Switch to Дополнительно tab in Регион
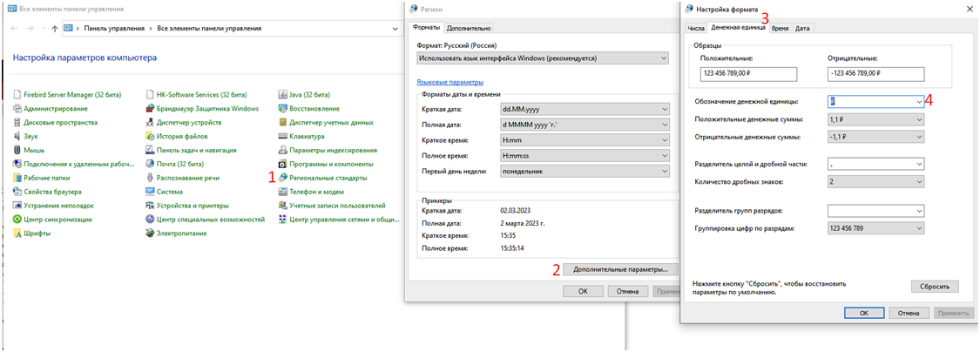This screenshot has height=352, width=980. (469, 28)
